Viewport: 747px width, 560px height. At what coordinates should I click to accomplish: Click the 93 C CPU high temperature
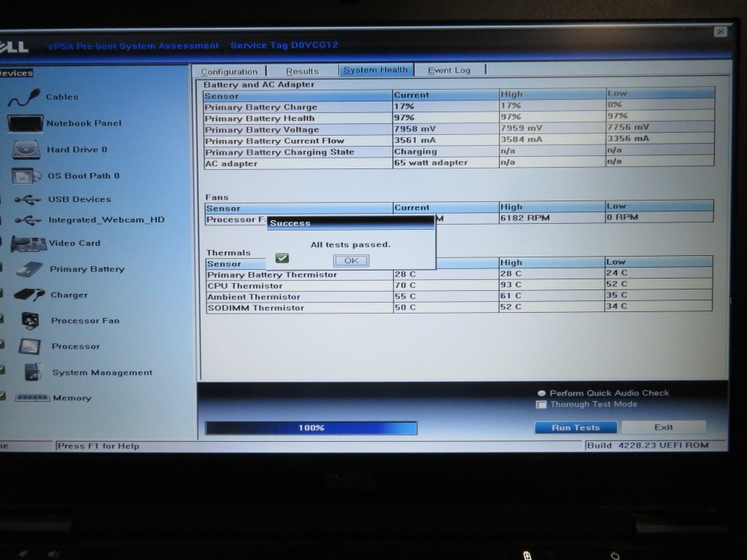coord(511,285)
